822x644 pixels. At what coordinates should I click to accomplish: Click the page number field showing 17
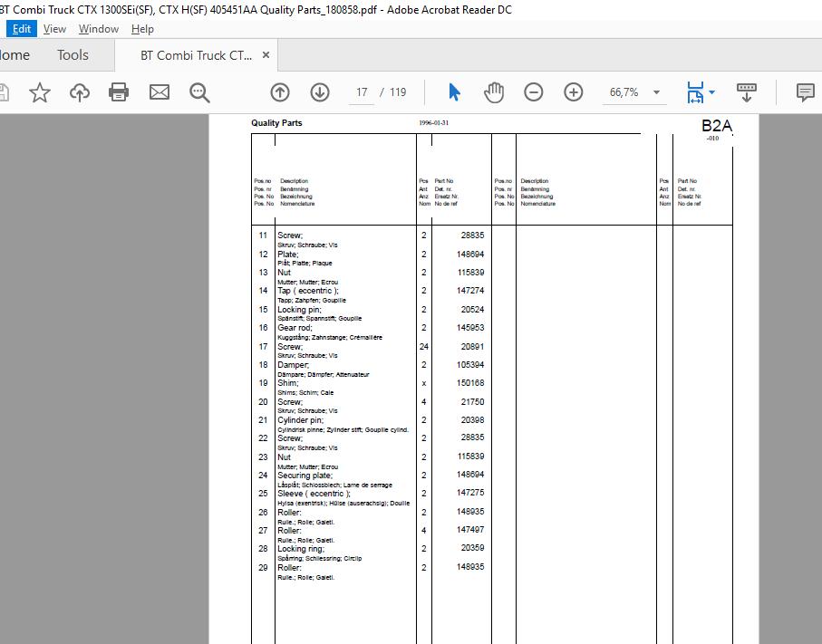[x=362, y=92]
